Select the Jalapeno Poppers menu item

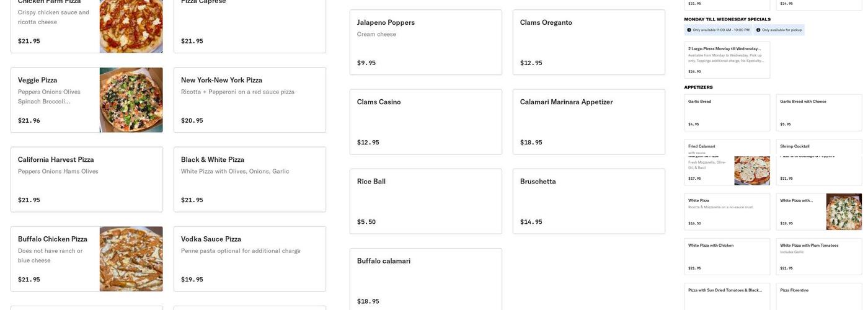tap(425, 42)
